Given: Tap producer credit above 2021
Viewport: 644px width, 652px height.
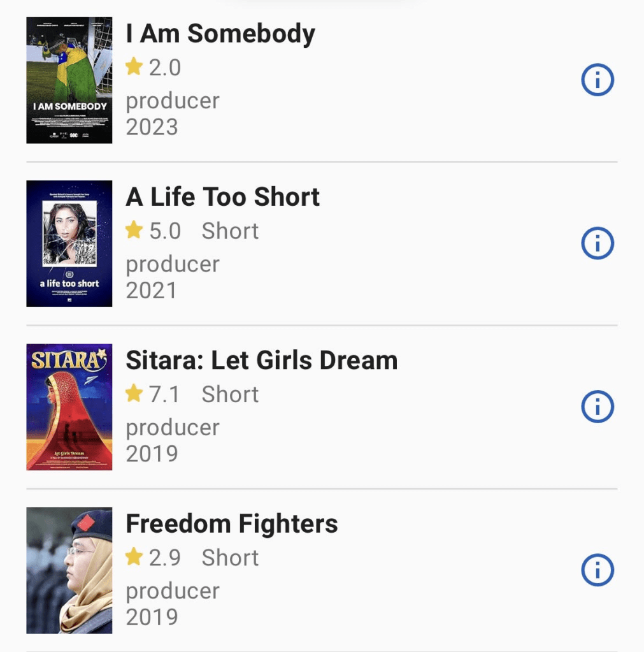Looking at the screenshot, I should [x=173, y=264].
